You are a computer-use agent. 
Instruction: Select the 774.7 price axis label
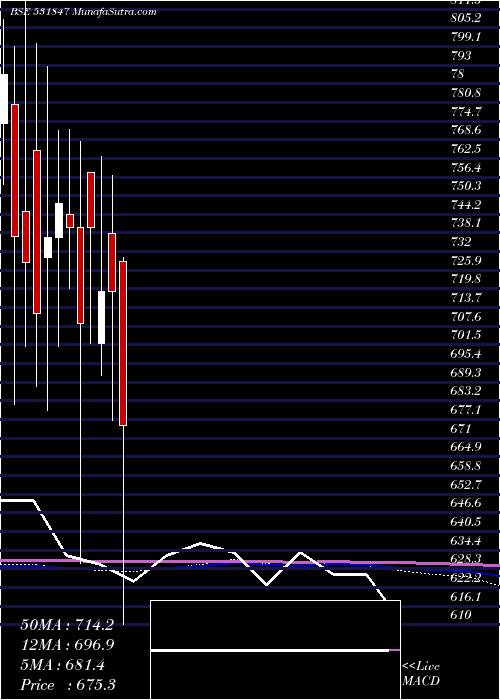pos(466,112)
